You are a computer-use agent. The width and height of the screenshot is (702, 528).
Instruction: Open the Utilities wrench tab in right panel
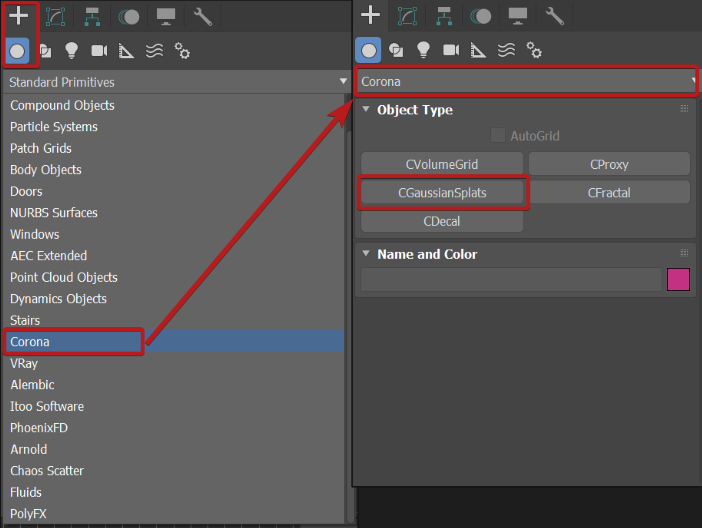coord(554,16)
